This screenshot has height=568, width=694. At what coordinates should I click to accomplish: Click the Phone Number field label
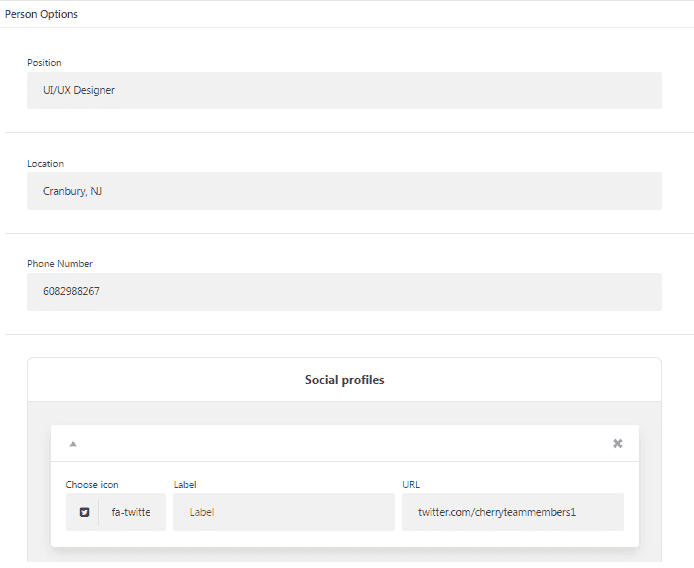click(x=60, y=264)
